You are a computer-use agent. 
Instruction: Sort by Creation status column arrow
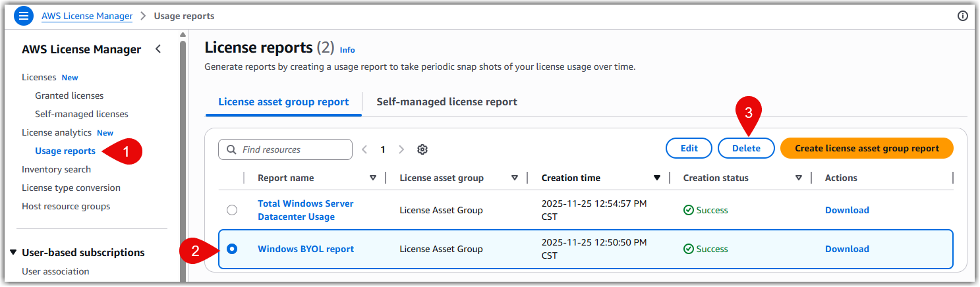(x=799, y=178)
